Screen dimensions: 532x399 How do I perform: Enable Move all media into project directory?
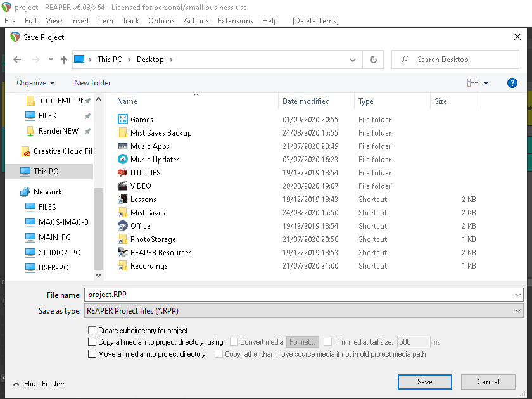click(x=92, y=354)
